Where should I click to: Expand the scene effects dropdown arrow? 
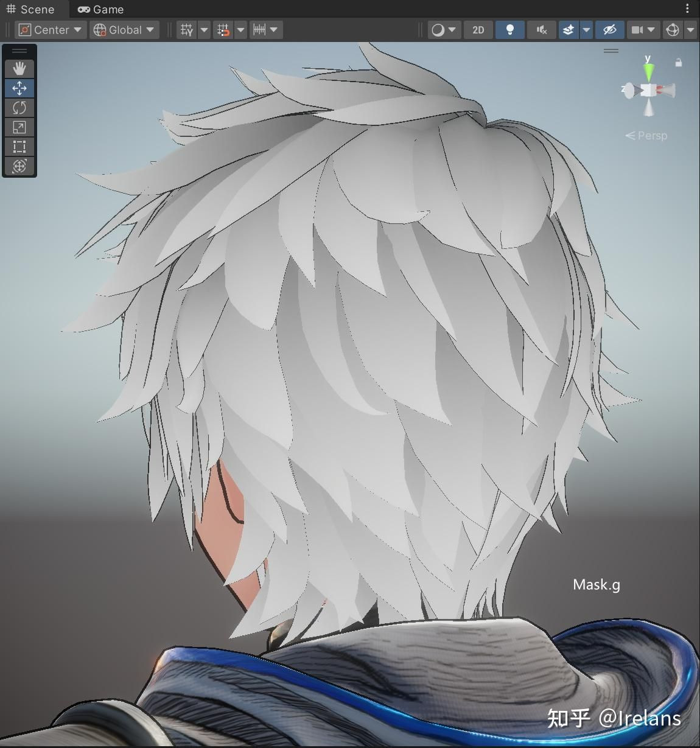pyautogui.click(x=586, y=30)
